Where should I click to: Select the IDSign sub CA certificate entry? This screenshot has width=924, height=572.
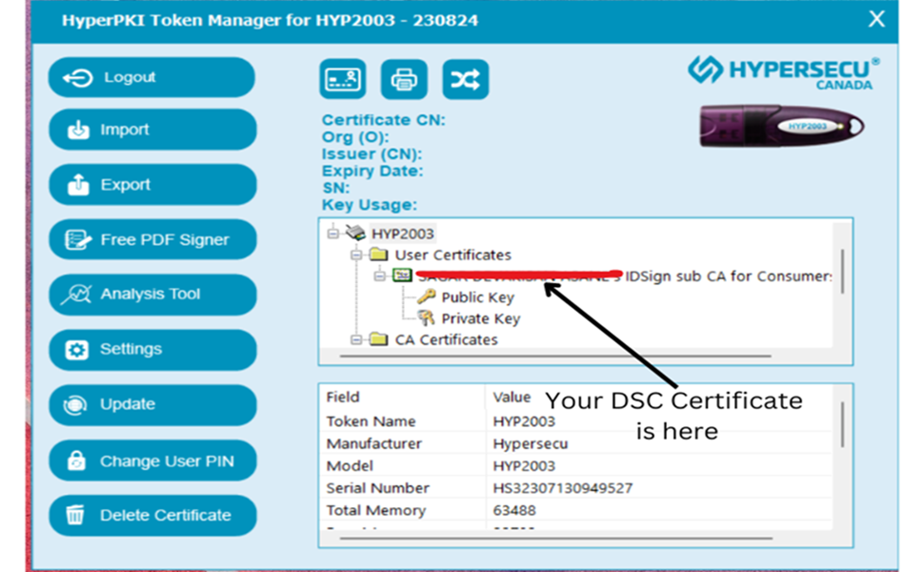[x=624, y=276]
